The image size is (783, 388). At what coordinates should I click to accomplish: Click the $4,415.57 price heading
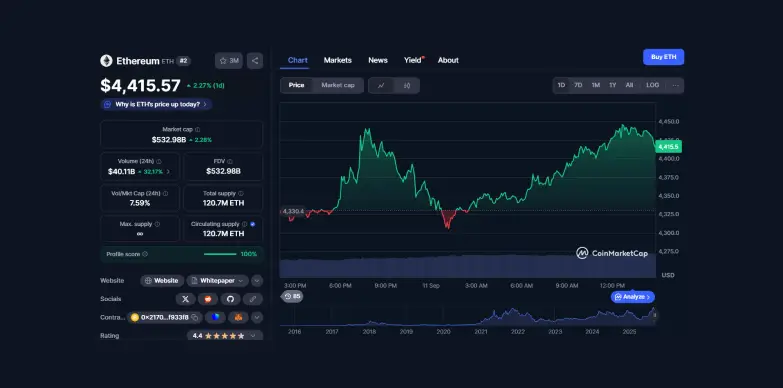click(x=140, y=86)
